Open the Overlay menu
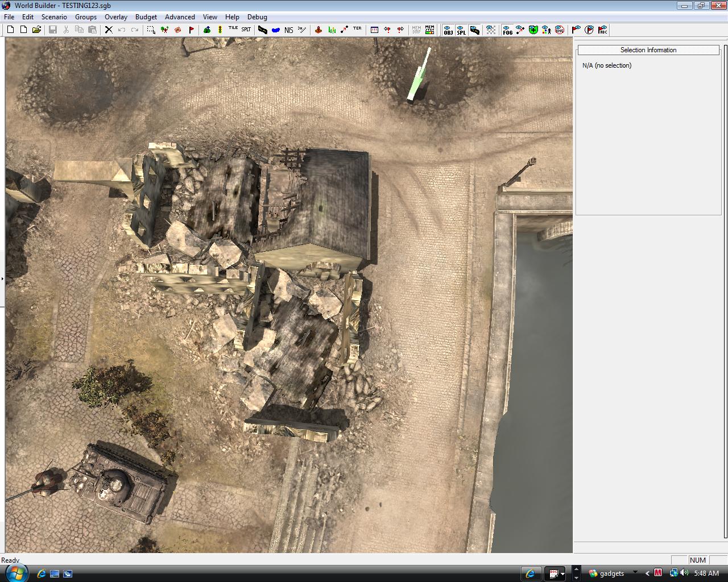 (x=116, y=17)
